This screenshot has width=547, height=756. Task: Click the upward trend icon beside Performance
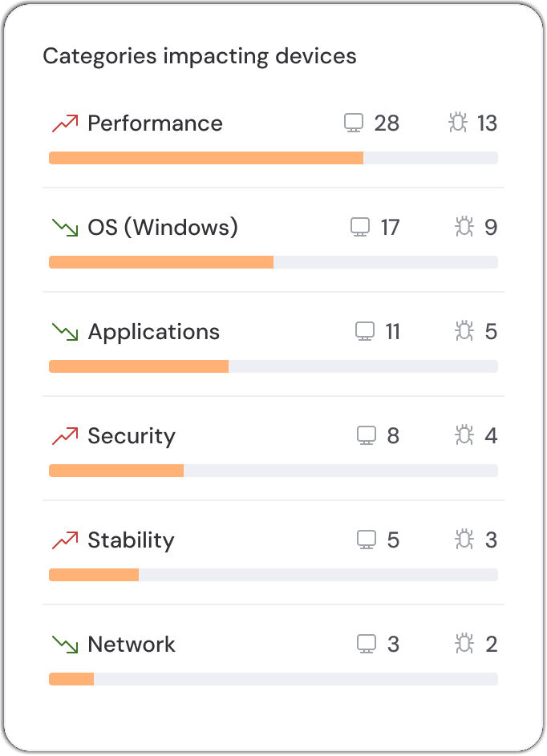[65, 123]
